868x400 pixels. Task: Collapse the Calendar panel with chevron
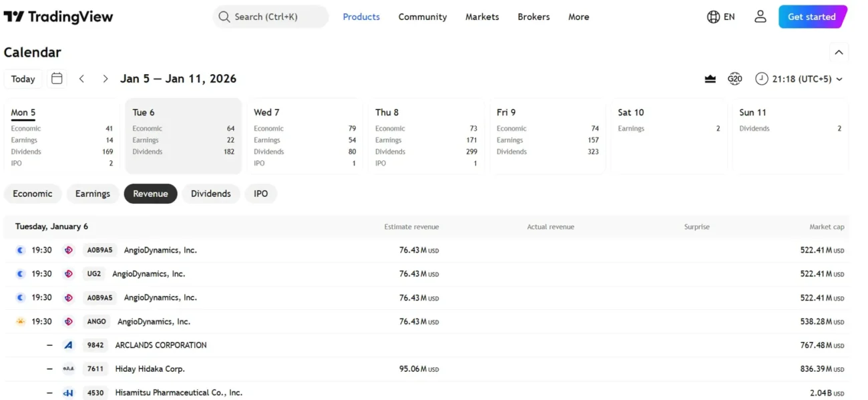839,52
